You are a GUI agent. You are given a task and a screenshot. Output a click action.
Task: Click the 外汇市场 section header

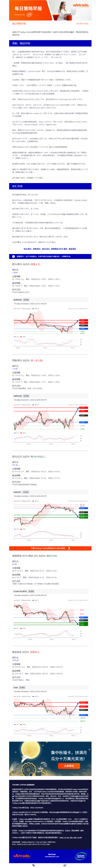click(50, 186)
